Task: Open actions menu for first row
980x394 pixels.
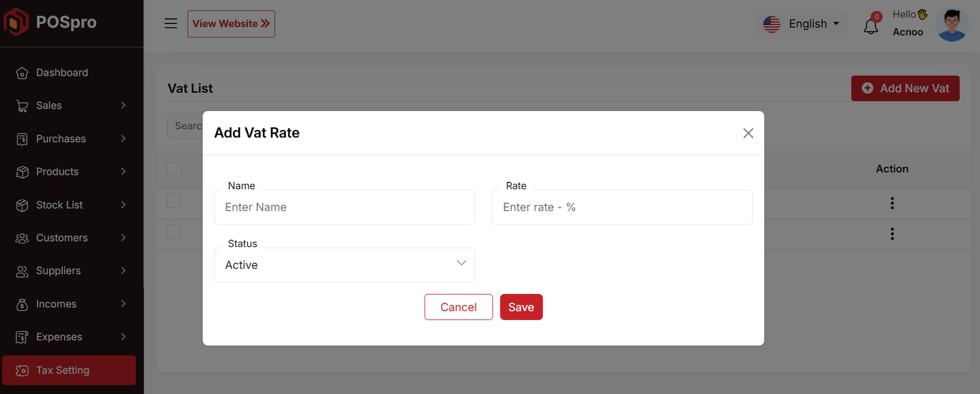Action: (892, 203)
